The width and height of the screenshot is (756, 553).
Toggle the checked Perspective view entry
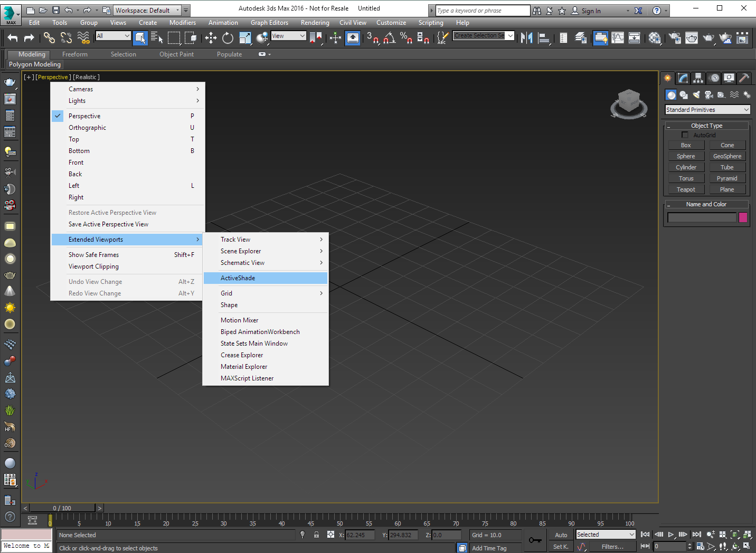coord(128,116)
